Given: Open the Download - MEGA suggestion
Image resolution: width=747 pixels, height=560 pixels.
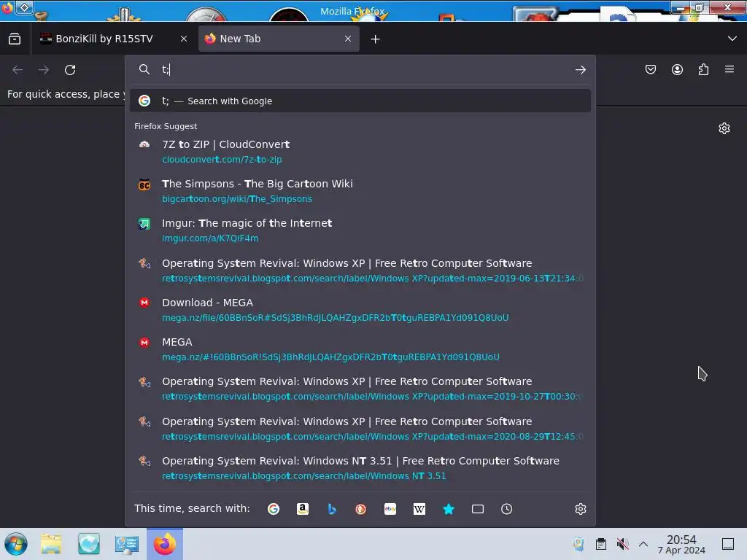Looking at the screenshot, I should [x=360, y=310].
